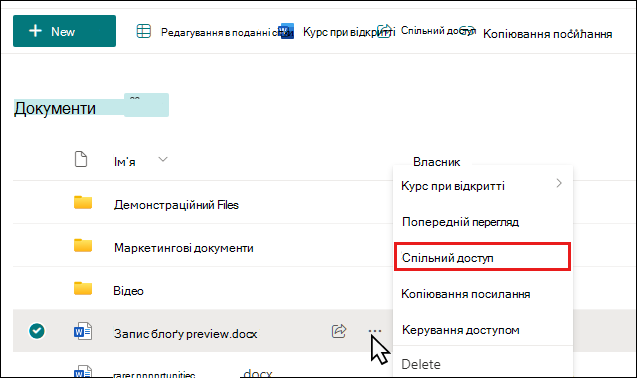Open the Відео folder

coord(128,291)
